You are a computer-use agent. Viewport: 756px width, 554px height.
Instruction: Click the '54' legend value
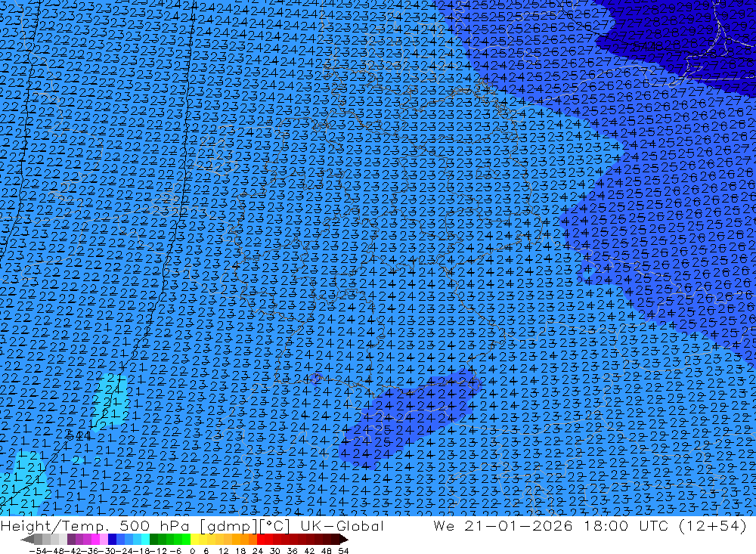(x=343, y=551)
